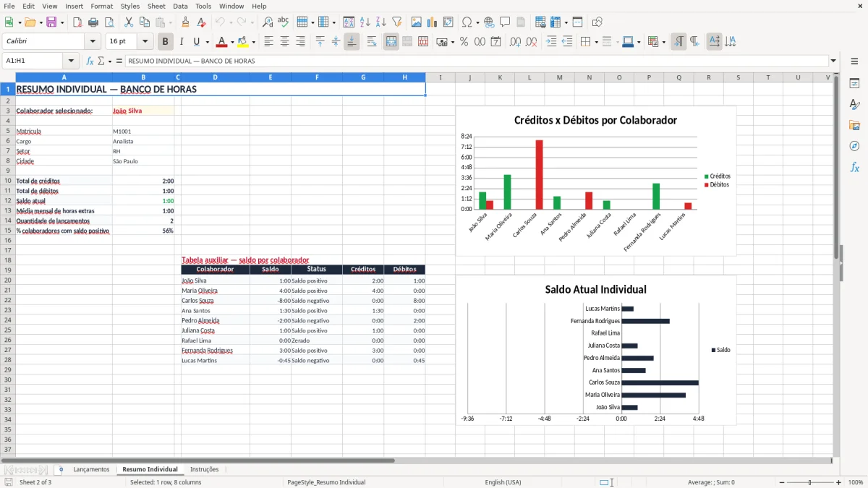Expand the formula bar with its arrow
Image resolution: width=868 pixels, height=488 pixels.
pyautogui.click(x=833, y=61)
